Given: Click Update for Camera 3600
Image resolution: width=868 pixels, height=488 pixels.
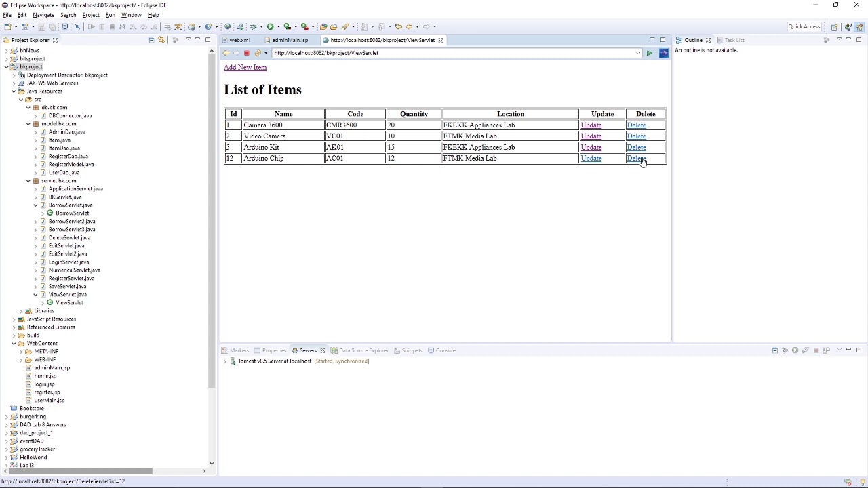Looking at the screenshot, I should pos(591,125).
